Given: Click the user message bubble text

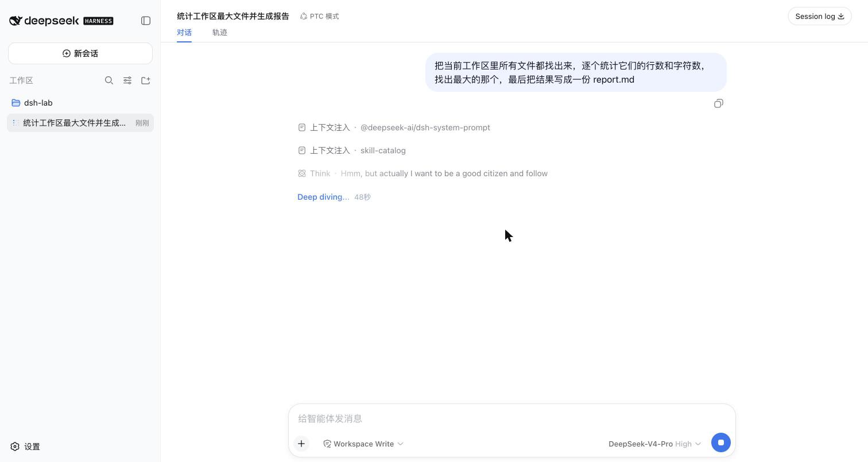Looking at the screenshot, I should coord(576,72).
